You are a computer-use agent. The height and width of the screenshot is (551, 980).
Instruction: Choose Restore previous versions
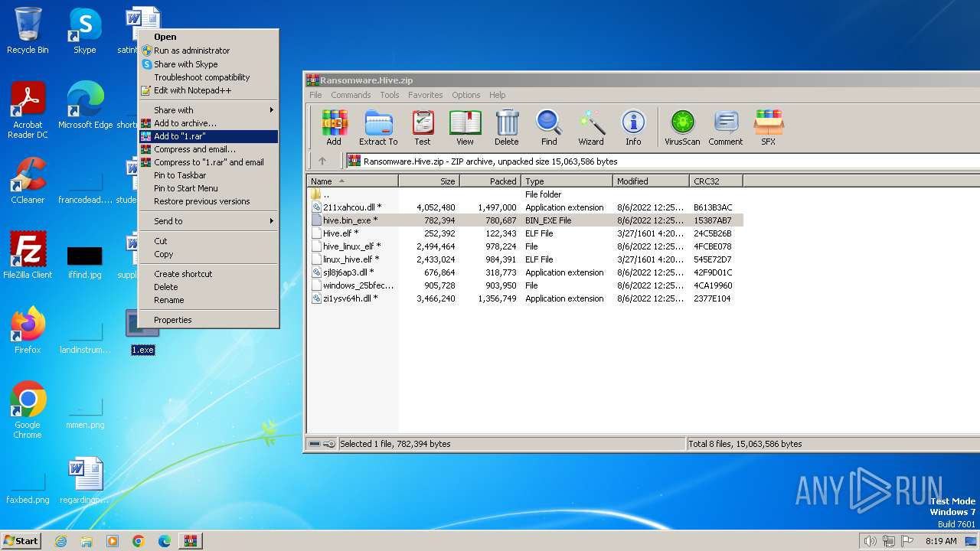point(208,201)
